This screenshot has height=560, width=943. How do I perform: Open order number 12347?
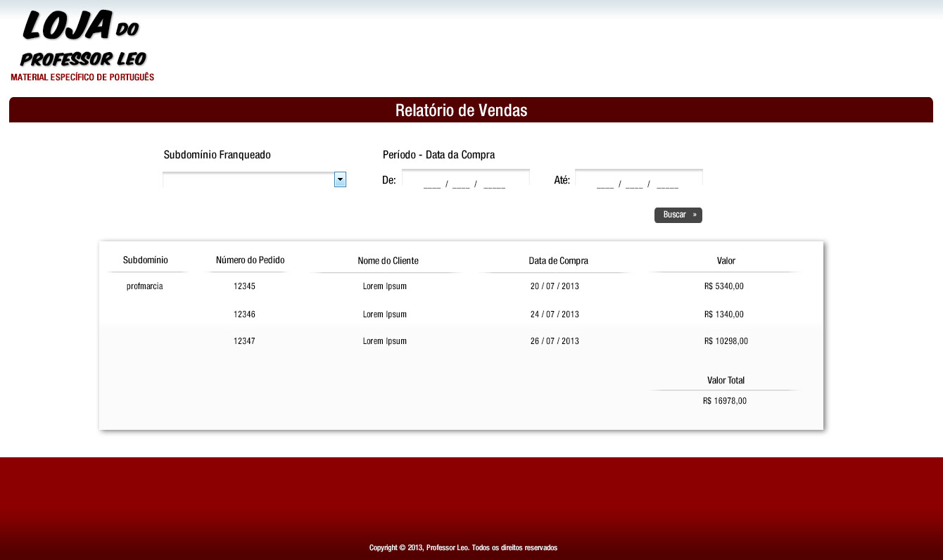click(x=244, y=341)
